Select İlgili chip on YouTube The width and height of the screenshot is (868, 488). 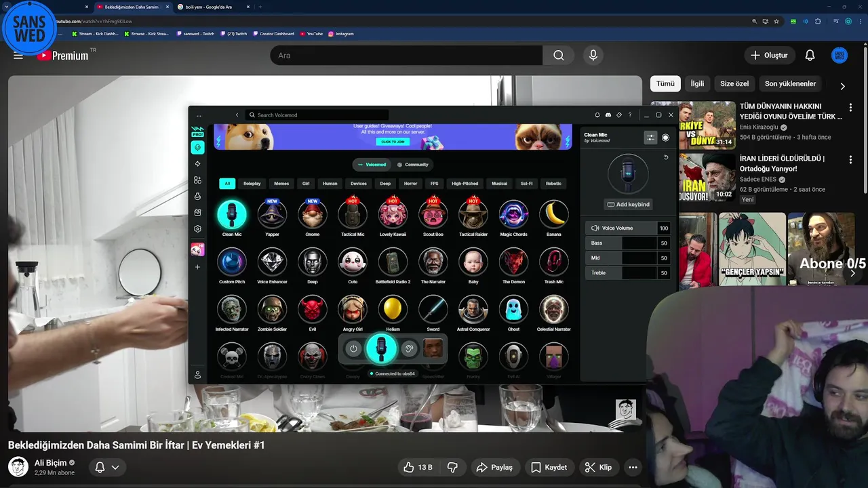697,83
